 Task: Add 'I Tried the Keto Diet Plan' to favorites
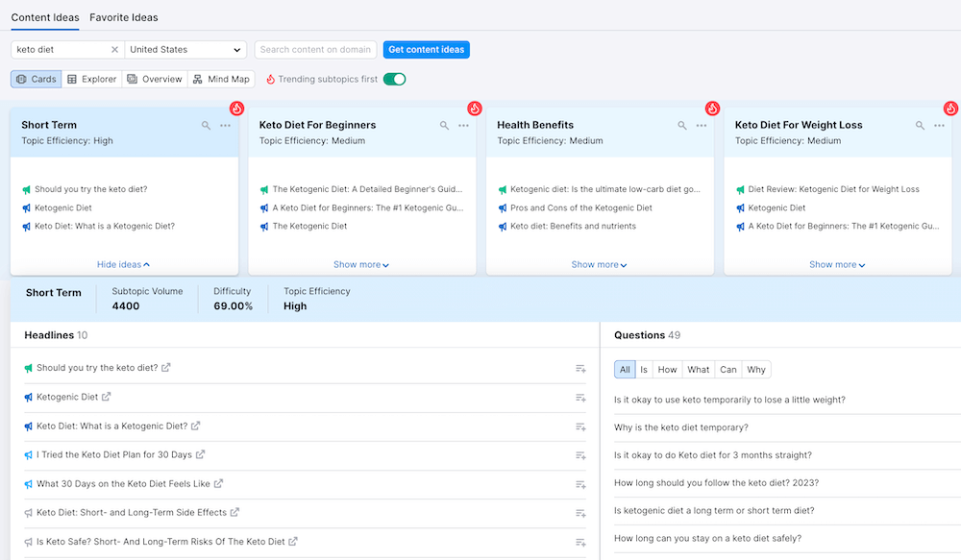[x=580, y=454]
